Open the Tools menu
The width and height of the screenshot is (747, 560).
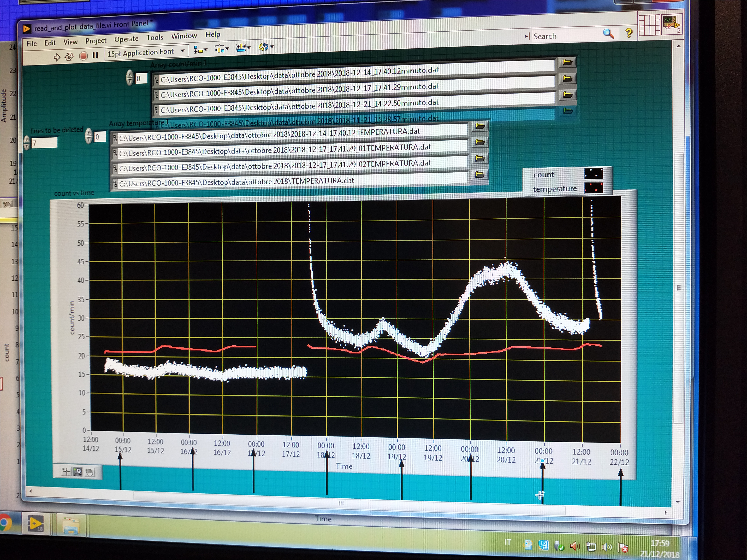click(x=155, y=37)
